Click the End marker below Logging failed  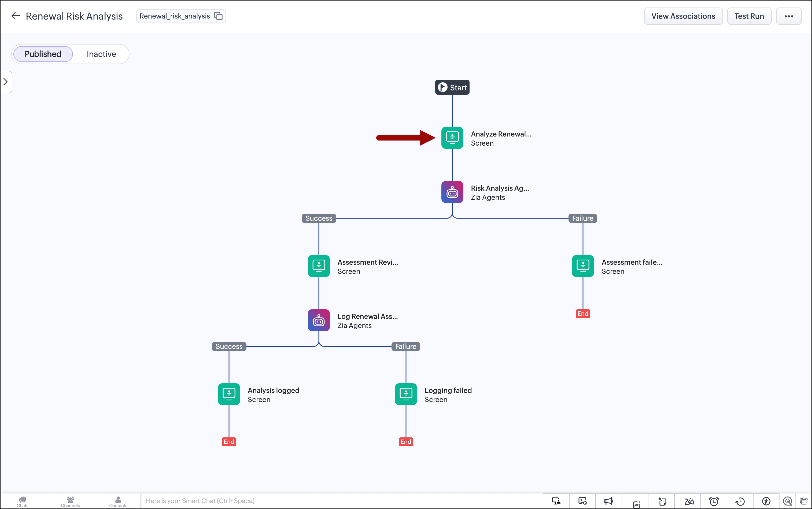[406, 442]
